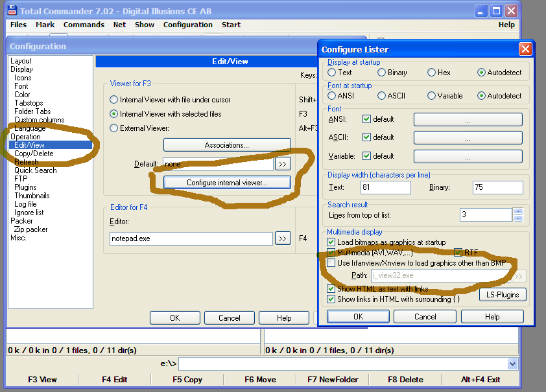Select Autodetect under Font at startup
This screenshot has width=546, height=392.
[481, 96]
